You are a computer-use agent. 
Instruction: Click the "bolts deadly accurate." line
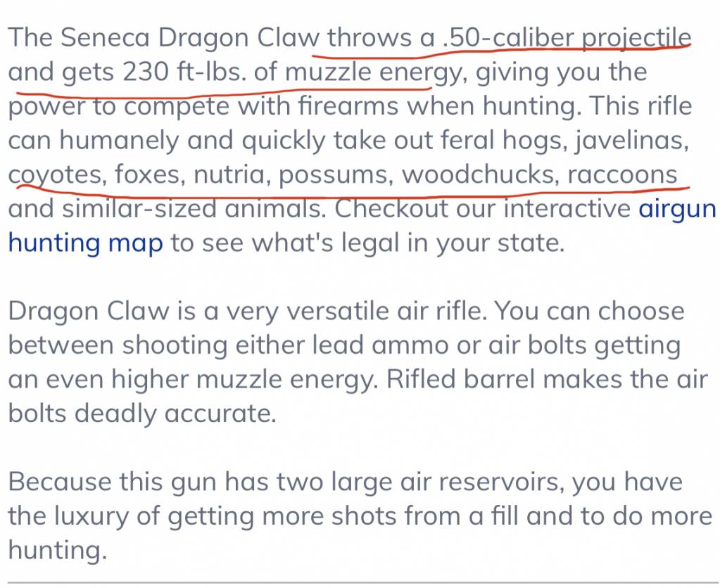[x=142, y=414]
